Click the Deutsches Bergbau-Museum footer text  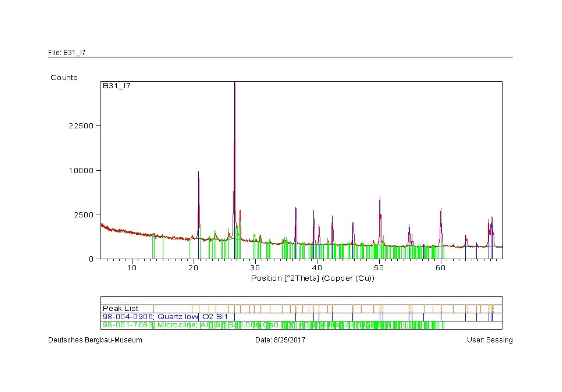(95, 340)
